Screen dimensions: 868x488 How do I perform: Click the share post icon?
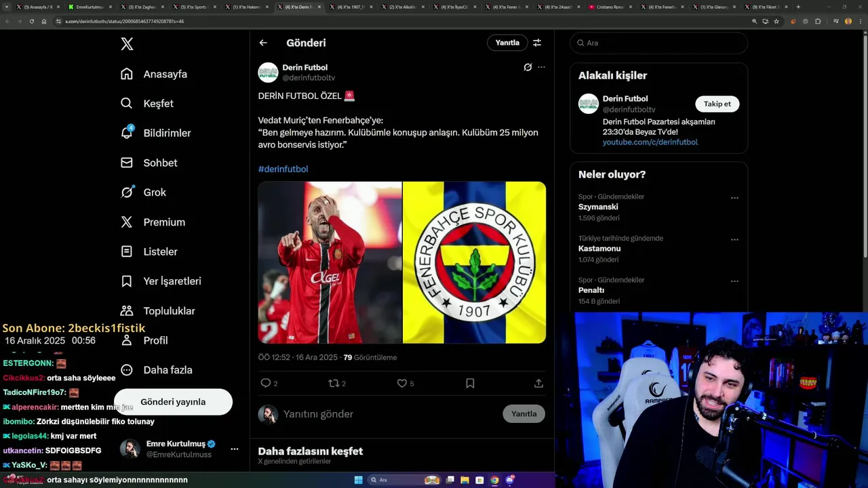(x=538, y=383)
